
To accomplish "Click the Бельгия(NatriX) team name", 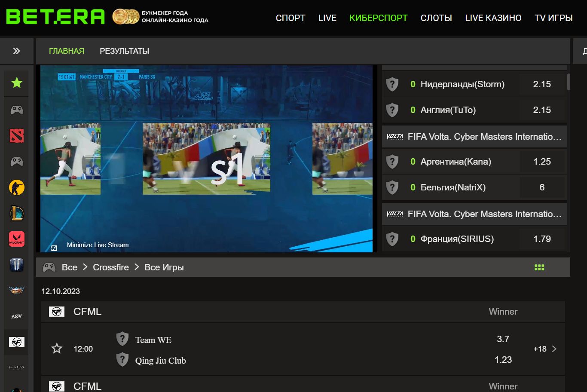I will click(453, 187).
